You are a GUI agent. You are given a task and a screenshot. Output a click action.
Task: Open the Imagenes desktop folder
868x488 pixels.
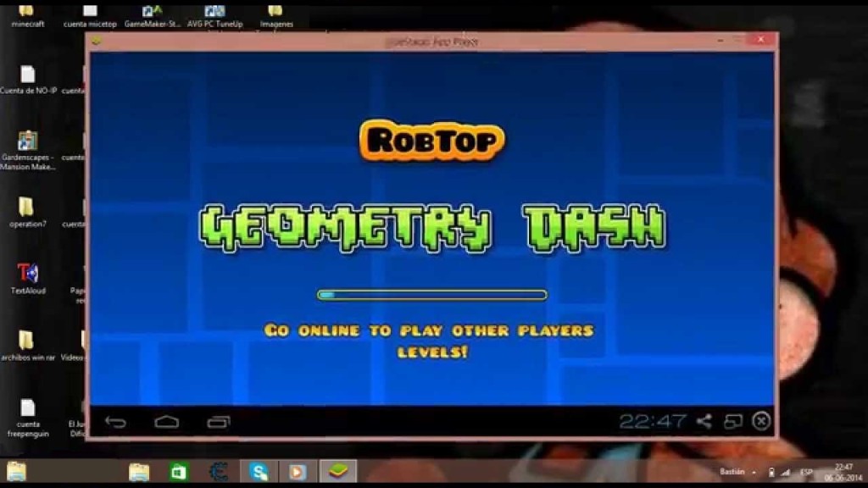[x=276, y=15]
